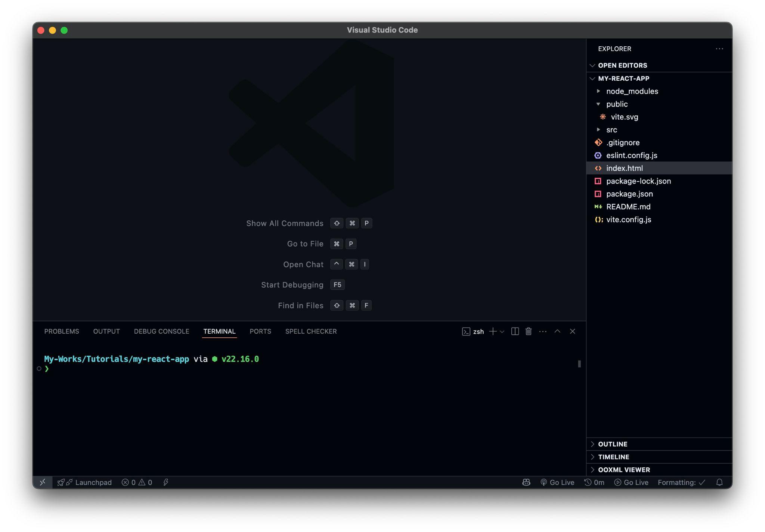Image resolution: width=765 pixels, height=532 pixels.
Task: Click the notifications bell in status bar
Action: [719, 482]
